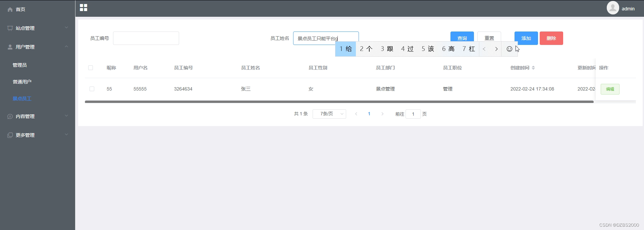Viewport: 644px width, 230px height.
Task: Sort table by 创建时间 arrows
Action: click(533, 68)
